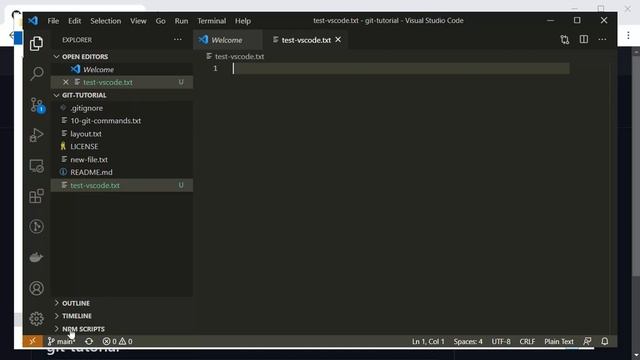Viewport: 640px width, 360px height.
Task: Open the Accounts icon
Action: pyautogui.click(x=36, y=288)
